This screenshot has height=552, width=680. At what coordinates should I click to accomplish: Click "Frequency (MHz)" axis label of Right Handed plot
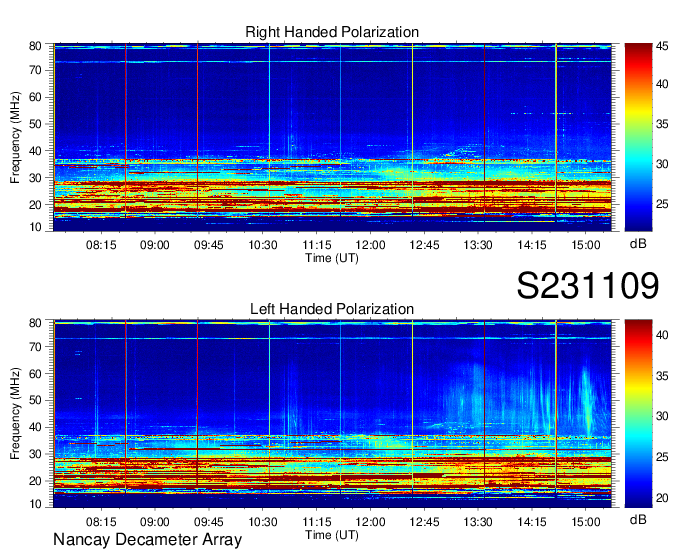point(15,137)
